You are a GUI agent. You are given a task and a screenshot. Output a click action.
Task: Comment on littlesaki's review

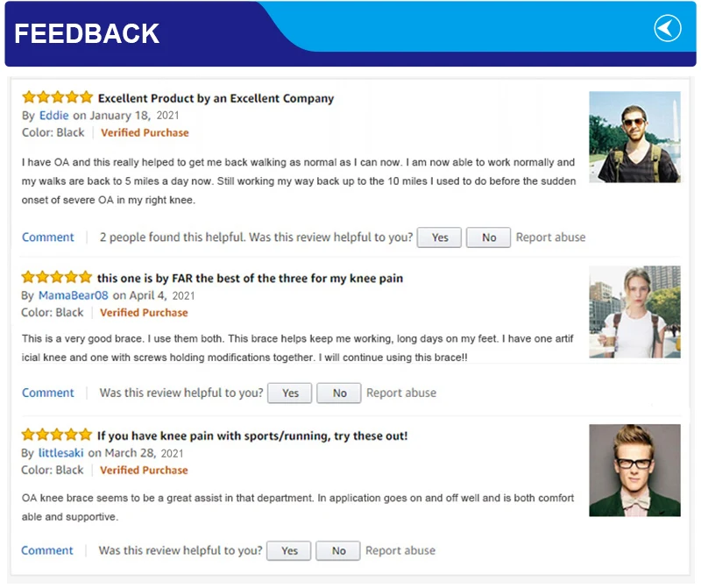(47, 551)
